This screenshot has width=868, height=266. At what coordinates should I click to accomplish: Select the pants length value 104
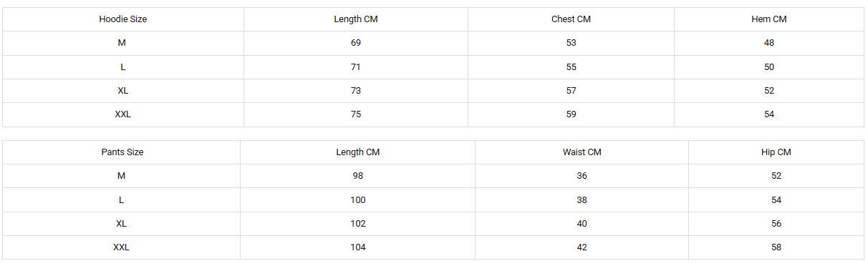coord(358,247)
